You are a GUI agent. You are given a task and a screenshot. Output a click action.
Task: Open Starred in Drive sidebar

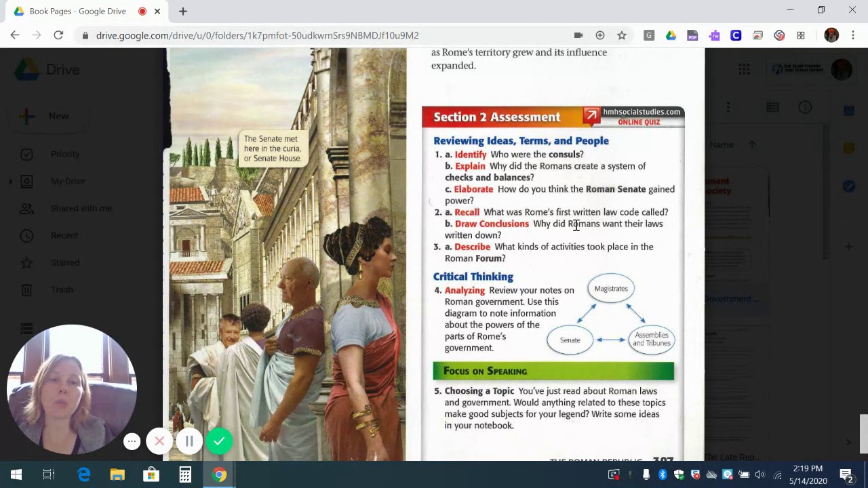(x=65, y=262)
